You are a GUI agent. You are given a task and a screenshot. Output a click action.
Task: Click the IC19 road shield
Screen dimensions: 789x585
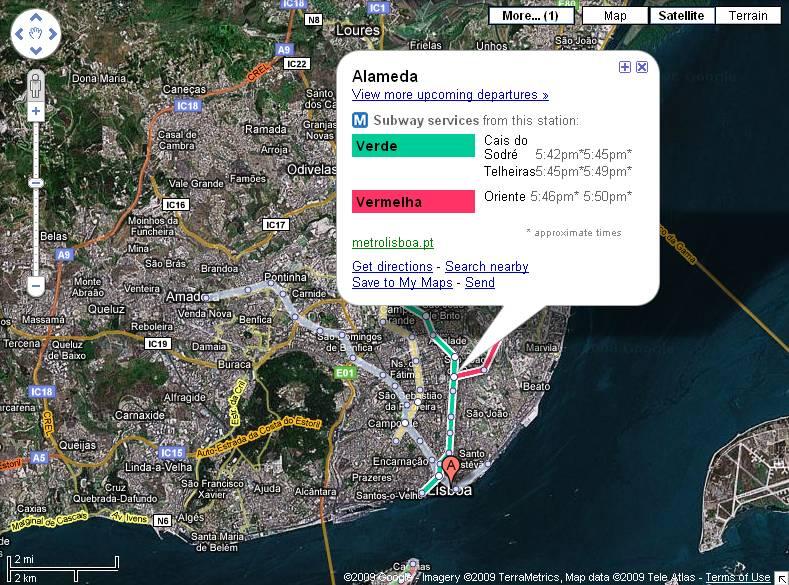[x=158, y=344]
